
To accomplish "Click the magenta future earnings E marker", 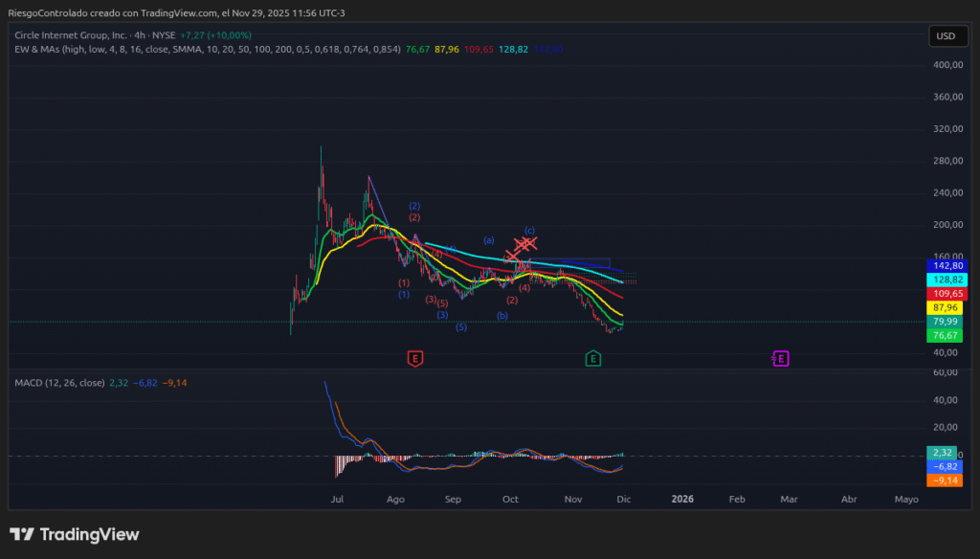I will pos(781,359).
